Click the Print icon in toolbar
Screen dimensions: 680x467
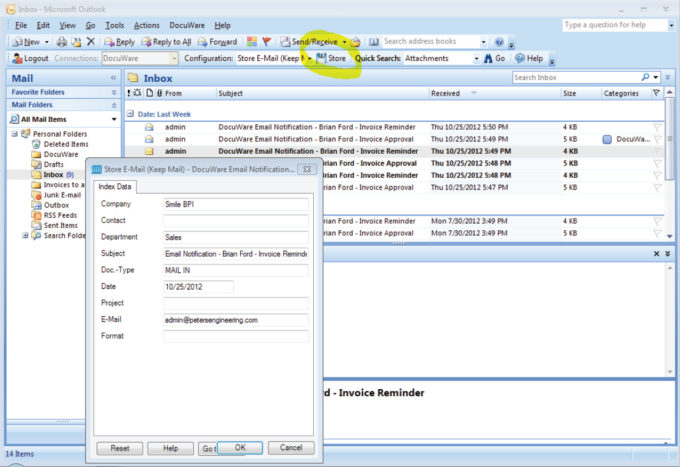pos(62,42)
